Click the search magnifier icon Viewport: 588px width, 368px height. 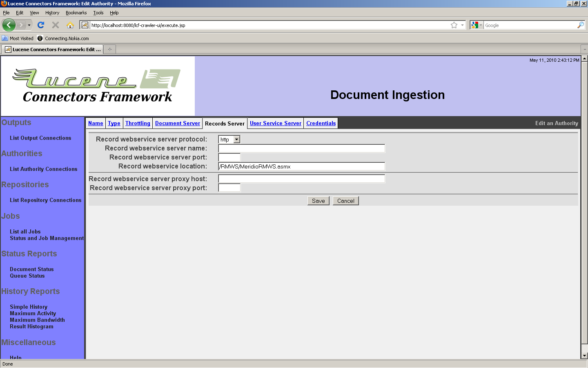tap(580, 25)
